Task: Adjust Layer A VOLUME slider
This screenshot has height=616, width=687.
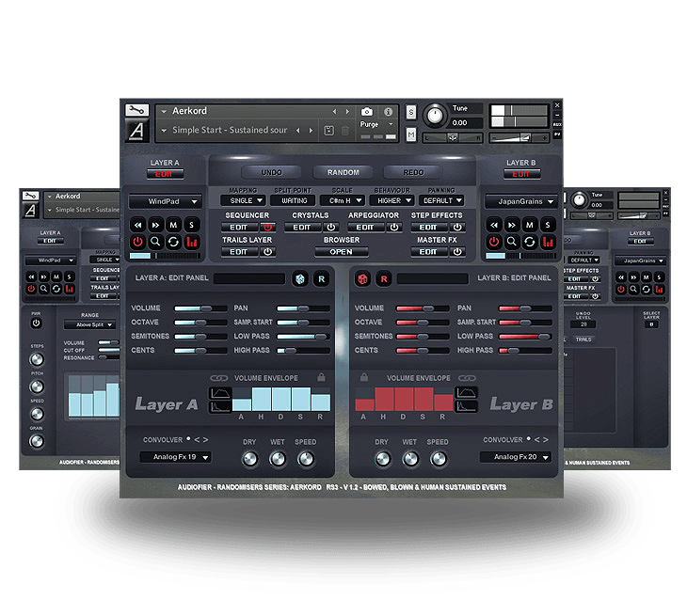Action: tap(200, 308)
